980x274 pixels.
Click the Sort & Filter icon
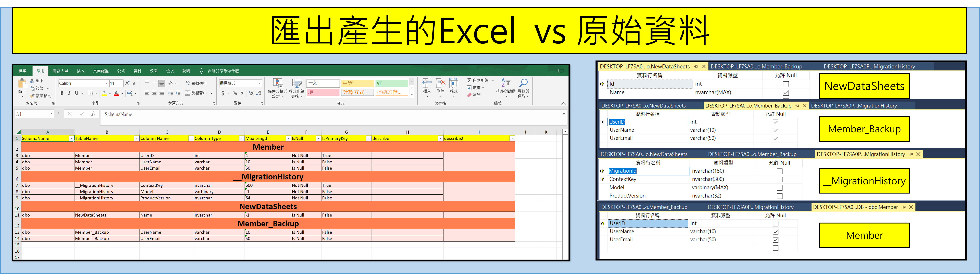tap(506, 83)
